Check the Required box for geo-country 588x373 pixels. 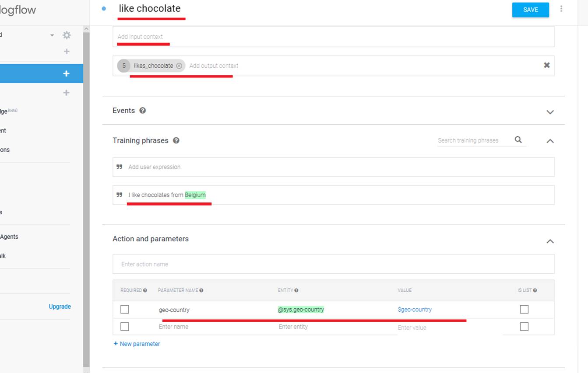coord(125,310)
